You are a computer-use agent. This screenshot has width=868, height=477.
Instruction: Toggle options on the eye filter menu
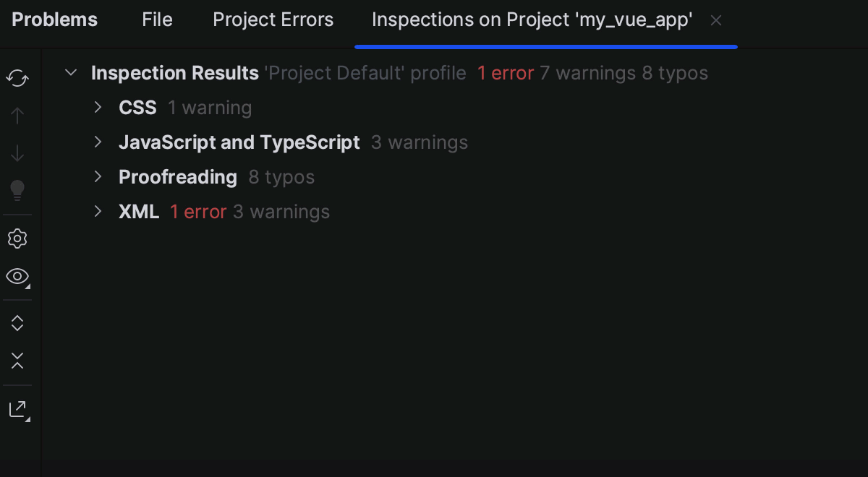click(x=17, y=277)
